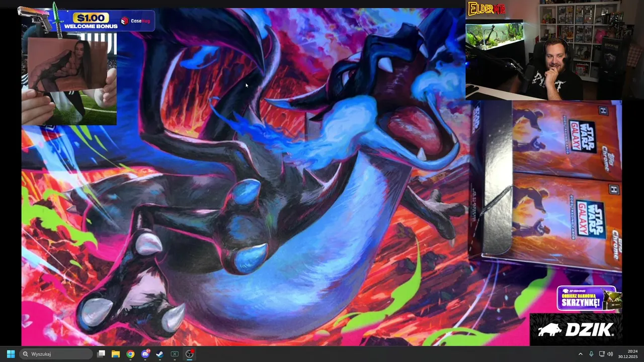Open Task View from the taskbar
644x362 pixels.
click(101, 354)
